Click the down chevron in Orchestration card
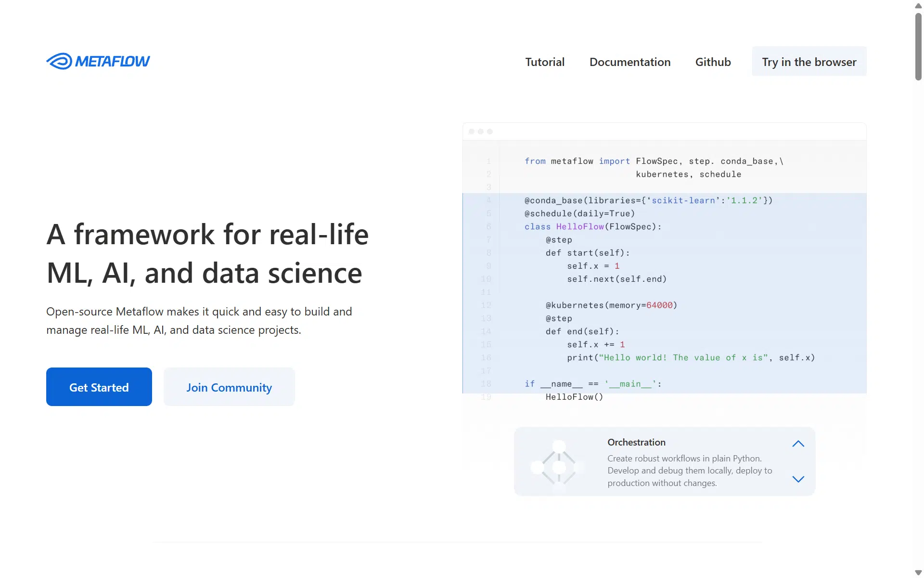 pyautogui.click(x=798, y=479)
